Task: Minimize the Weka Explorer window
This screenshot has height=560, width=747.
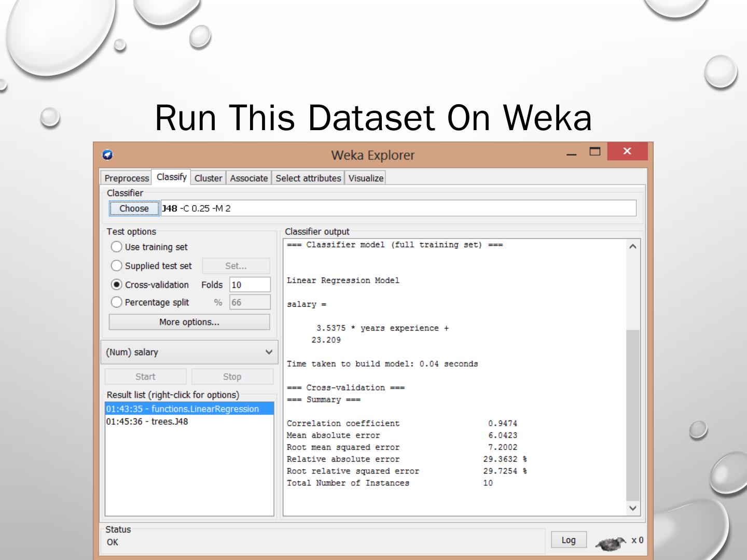Action: click(571, 154)
